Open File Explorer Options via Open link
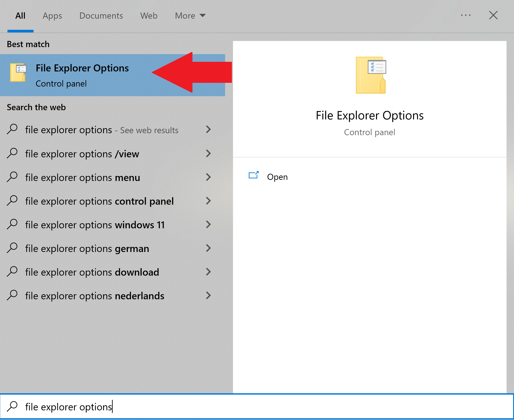Image resolution: width=514 pixels, height=420 pixels. (x=277, y=177)
